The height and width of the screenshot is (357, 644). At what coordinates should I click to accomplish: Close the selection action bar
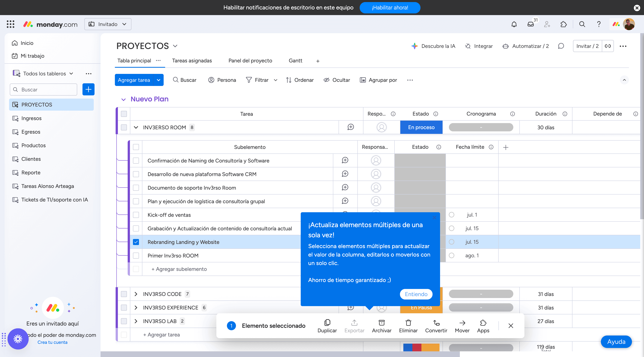pos(511,326)
